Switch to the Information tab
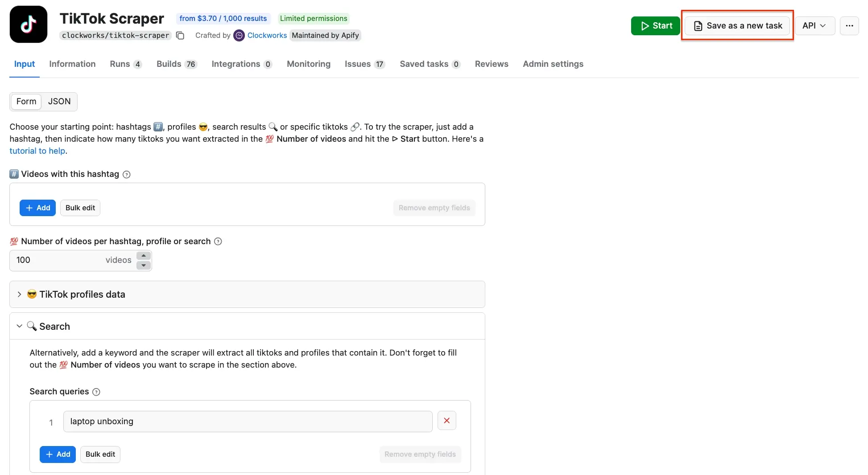The width and height of the screenshot is (868, 475). pos(72,64)
